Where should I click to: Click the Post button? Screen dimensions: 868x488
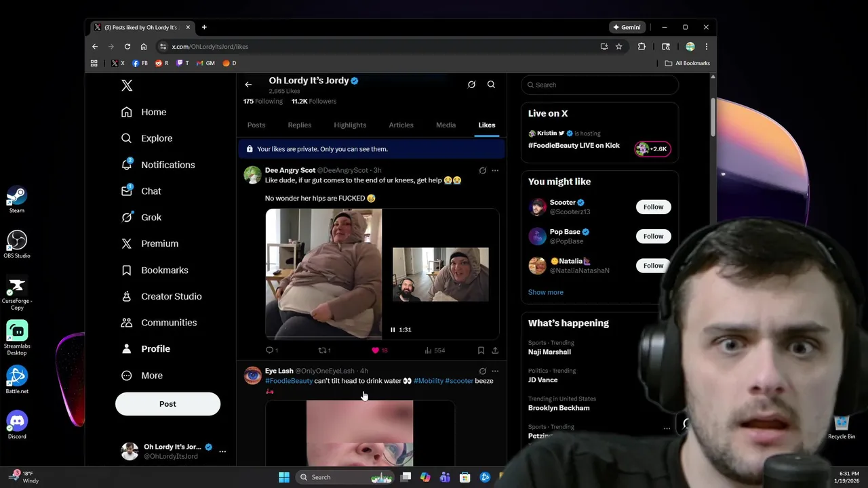(167, 404)
